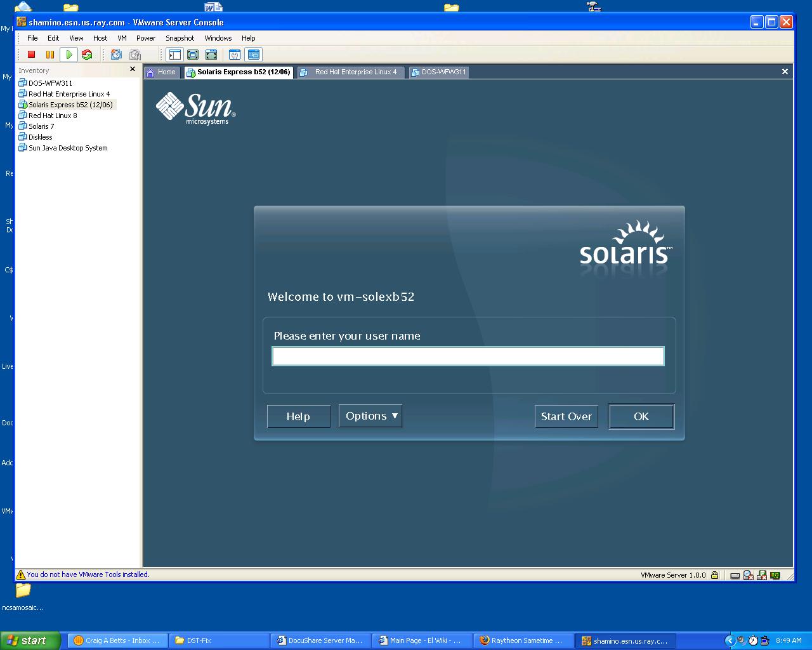The height and width of the screenshot is (650, 812).
Task: Click the Quick Switch mode toolbar icon
Action: coord(211,55)
